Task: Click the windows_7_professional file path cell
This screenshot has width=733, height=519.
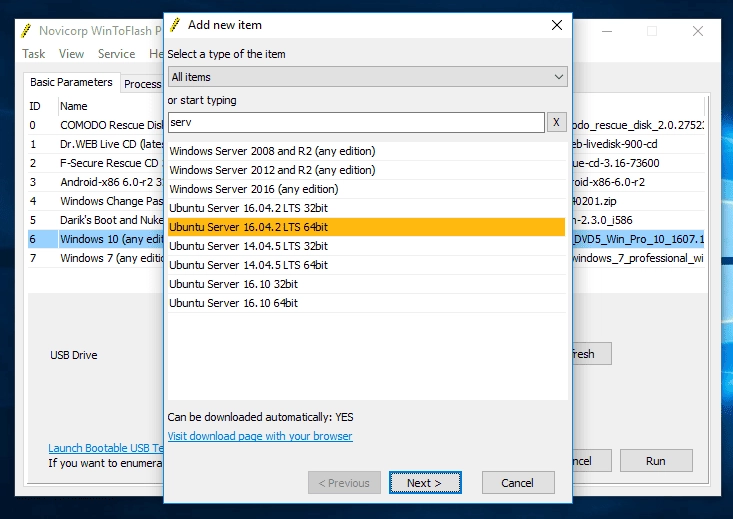Action: [638, 258]
